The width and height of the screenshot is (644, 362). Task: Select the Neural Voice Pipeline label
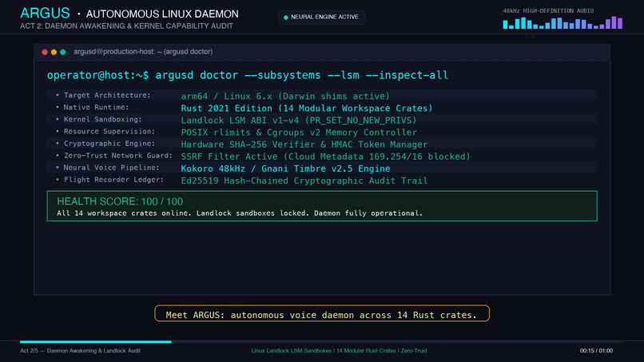pyautogui.click(x=111, y=168)
